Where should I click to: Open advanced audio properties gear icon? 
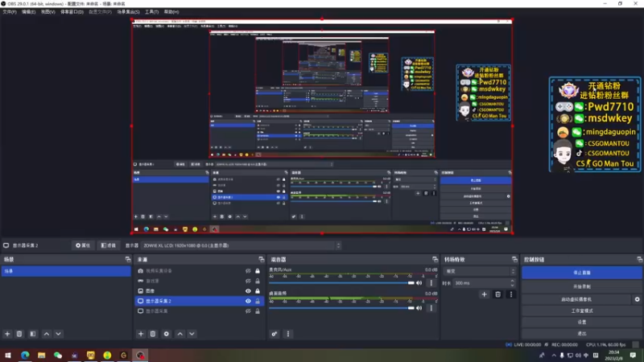(275, 334)
